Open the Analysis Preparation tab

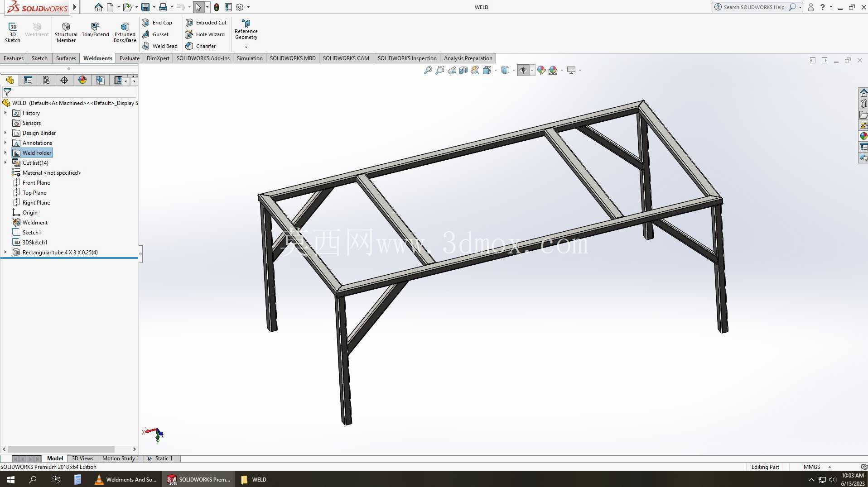(468, 58)
